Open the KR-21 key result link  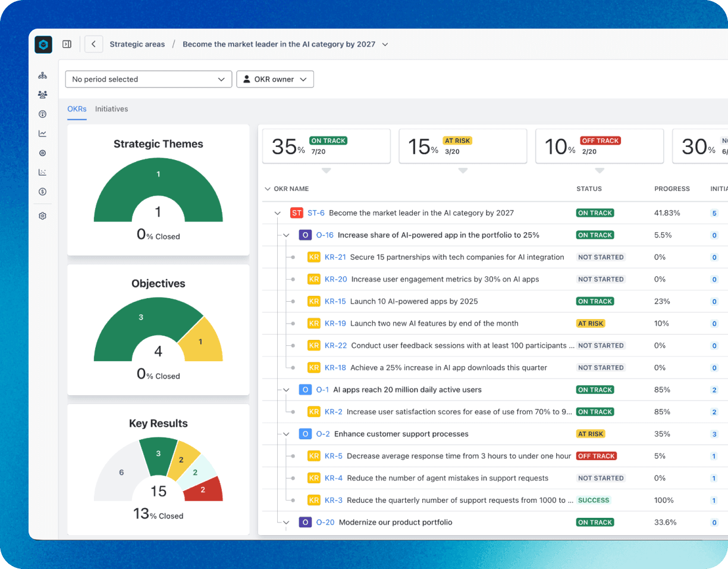(335, 257)
